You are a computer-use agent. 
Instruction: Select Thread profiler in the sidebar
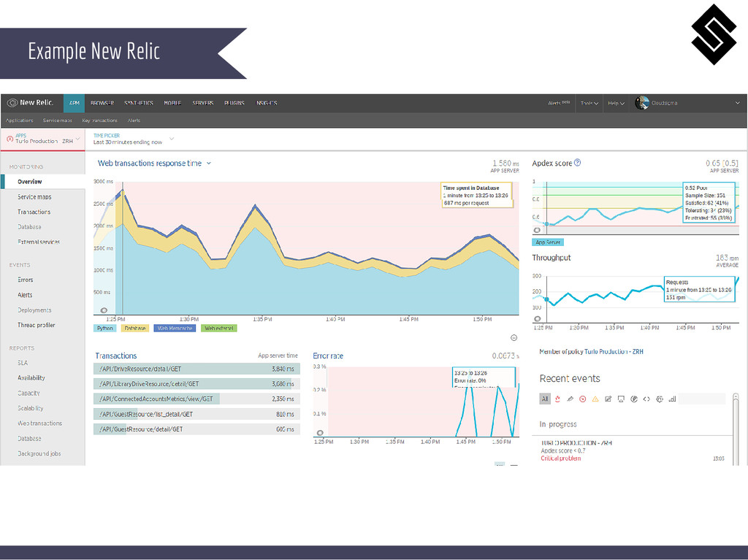click(x=37, y=325)
